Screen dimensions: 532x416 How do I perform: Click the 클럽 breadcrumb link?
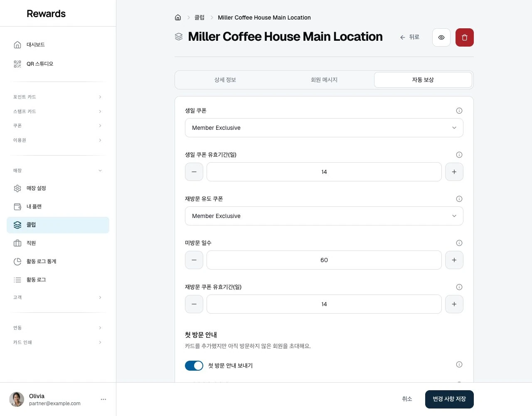tap(199, 17)
